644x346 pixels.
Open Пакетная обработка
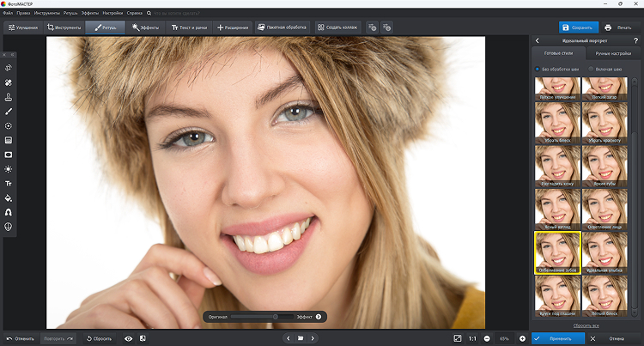[x=282, y=27]
